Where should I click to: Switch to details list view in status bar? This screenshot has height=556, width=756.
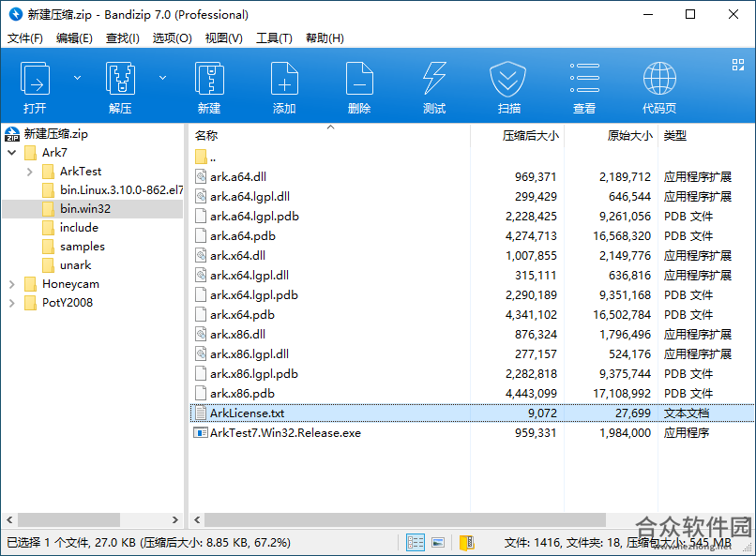pos(416,543)
